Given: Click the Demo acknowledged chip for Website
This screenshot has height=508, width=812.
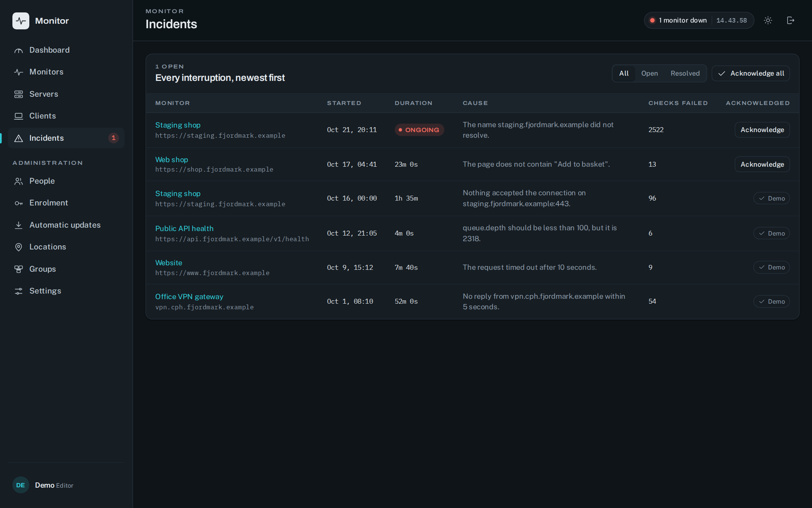Looking at the screenshot, I should [x=771, y=267].
